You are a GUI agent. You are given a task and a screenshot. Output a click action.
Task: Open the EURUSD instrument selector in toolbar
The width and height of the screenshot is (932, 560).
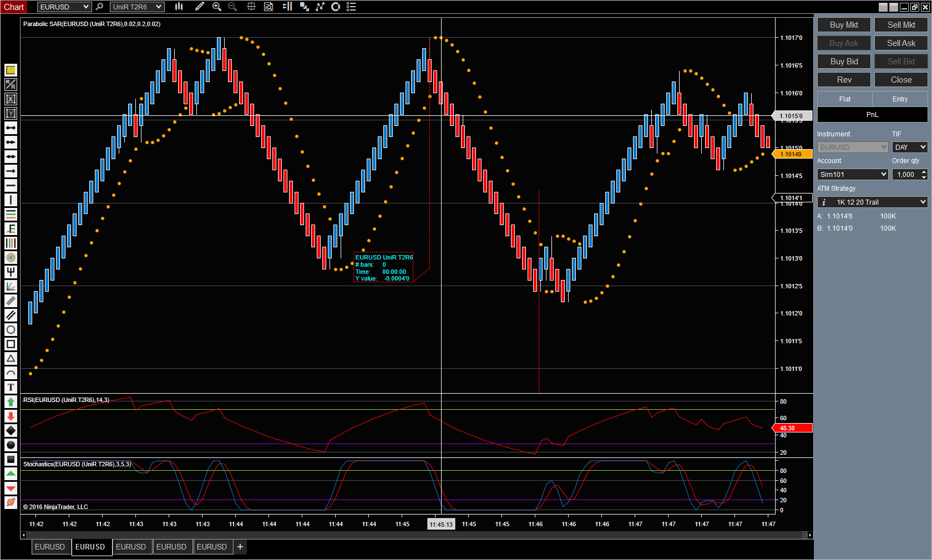point(64,7)
